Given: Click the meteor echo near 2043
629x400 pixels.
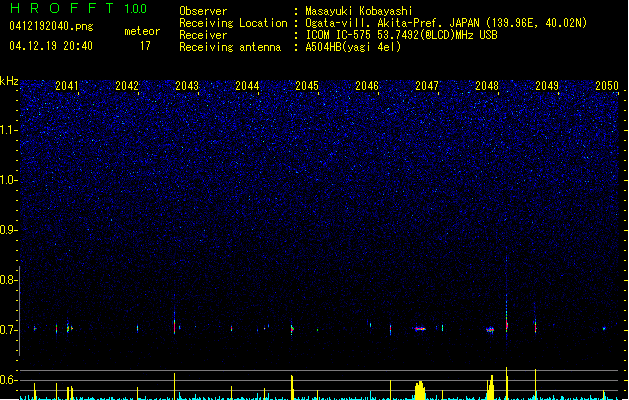Looking at the screenshot, I should point(174,326).
